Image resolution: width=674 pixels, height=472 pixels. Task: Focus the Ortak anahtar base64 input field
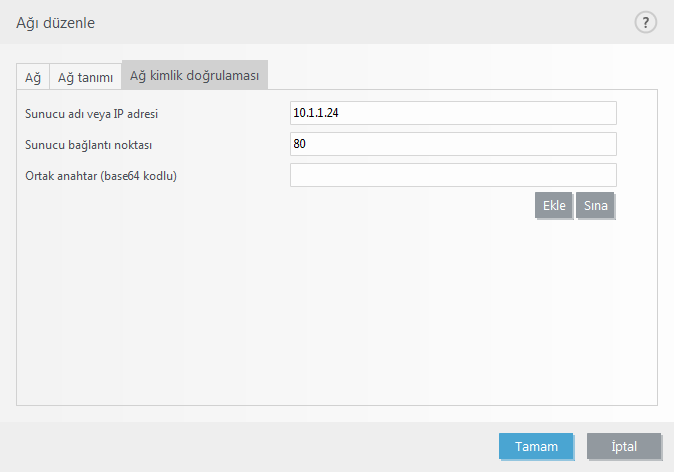point(453,175)
